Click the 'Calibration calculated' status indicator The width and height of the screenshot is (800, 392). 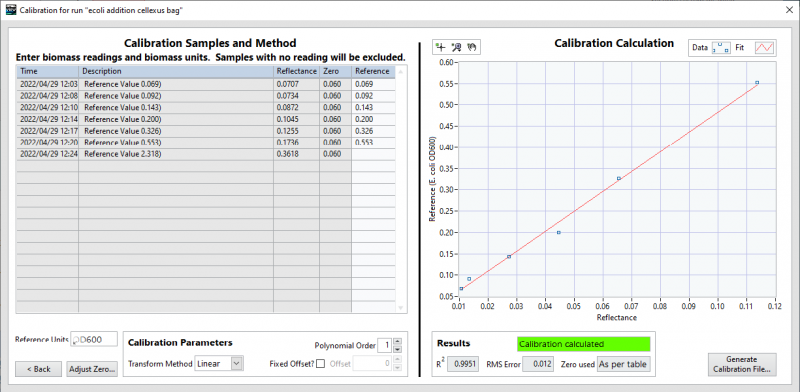tap(584, 344)
